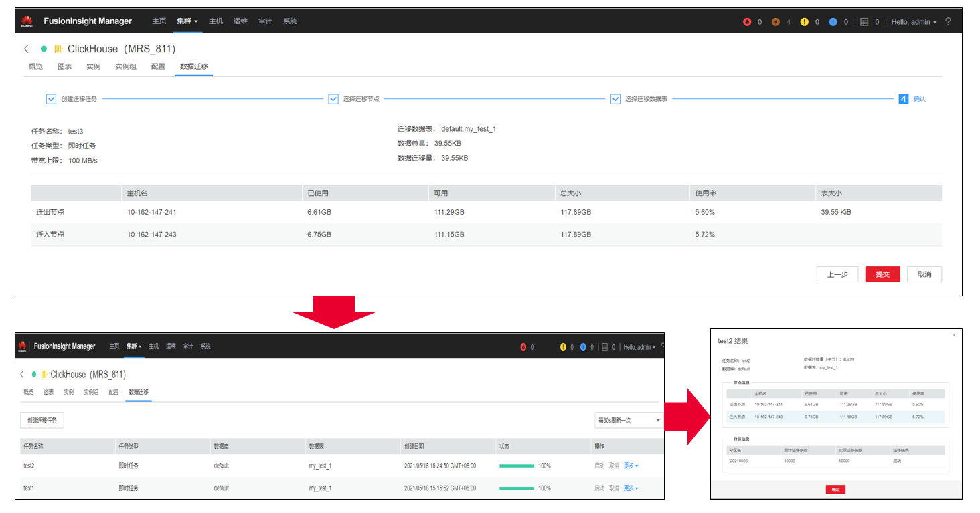980x513 pixels.
Task: Click the ClickHouse service icon on the task list page
Action: [44, 374]
